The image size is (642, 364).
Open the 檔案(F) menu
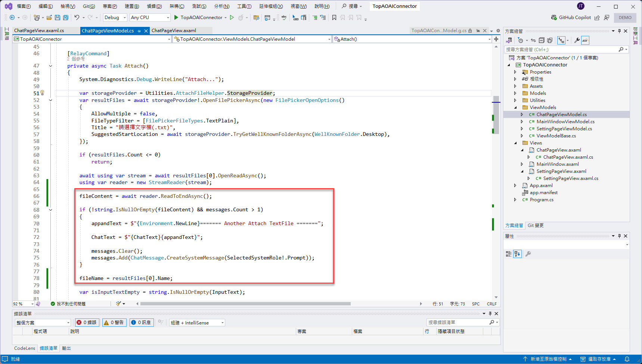(x=24, y=6)
